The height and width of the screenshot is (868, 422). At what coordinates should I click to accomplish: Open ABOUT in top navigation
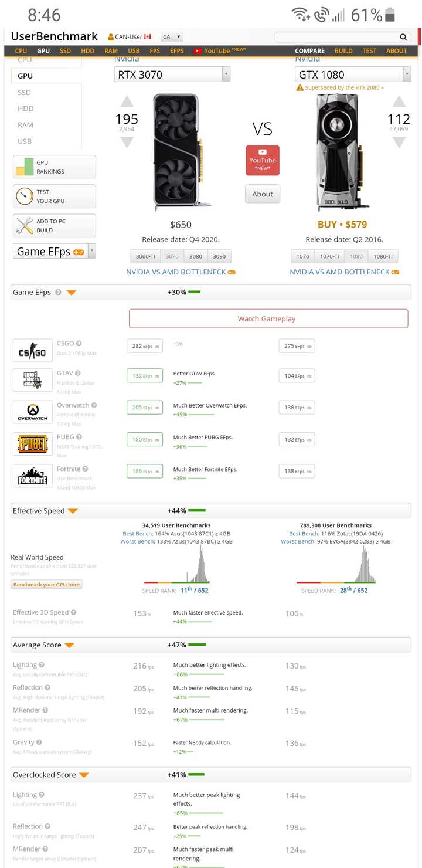[x=396, y=51]
